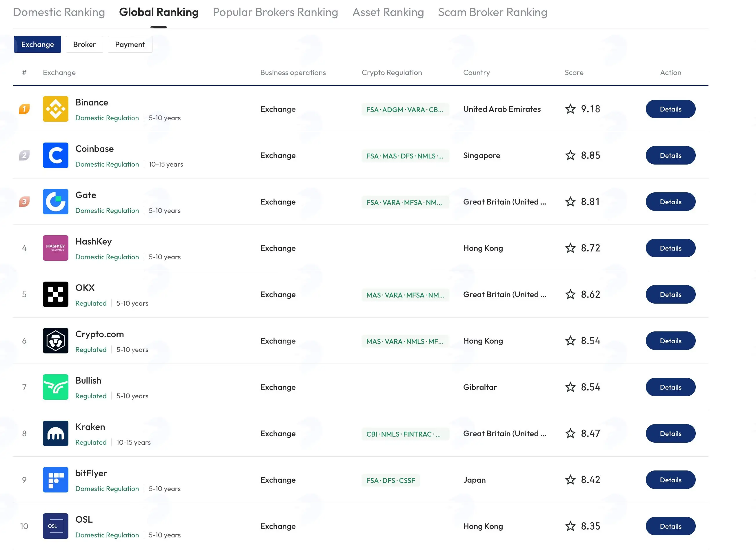Click Kraken regulation tag CBI·NMLS·FINTRAC
This screenshot has height=551, width=756.
click(405, 434)
